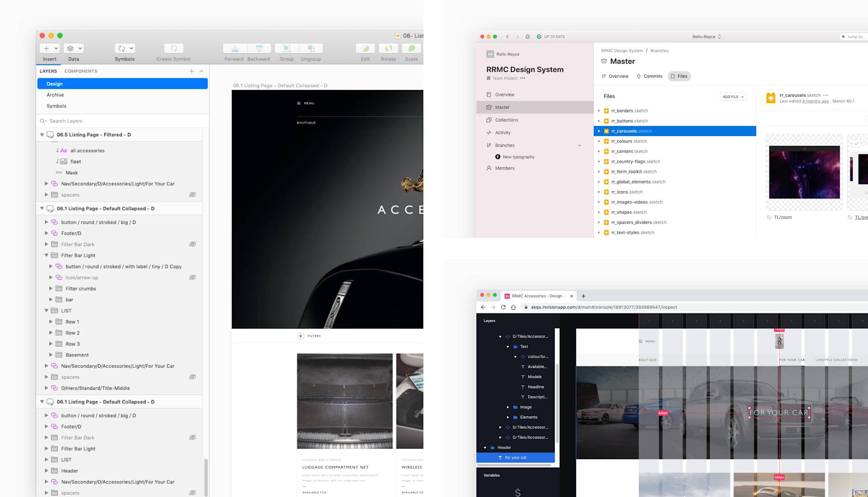The height and width of the screenshot is (497, 868).
Task: Open Collections in Abstract sidebar
Action: pyautogui.click(x=535, y=120)
